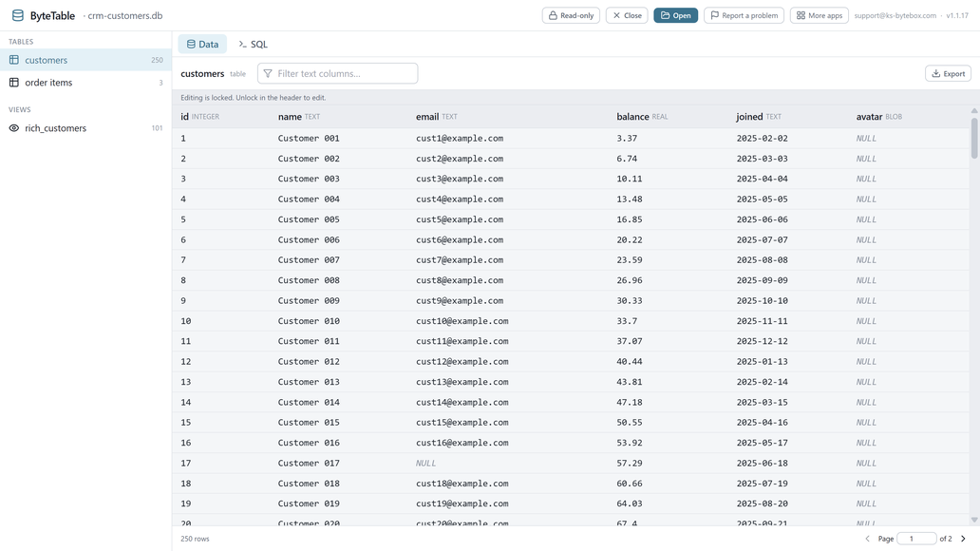Select customers table in sidebar
Screen dimensions: 980x551
85,60
